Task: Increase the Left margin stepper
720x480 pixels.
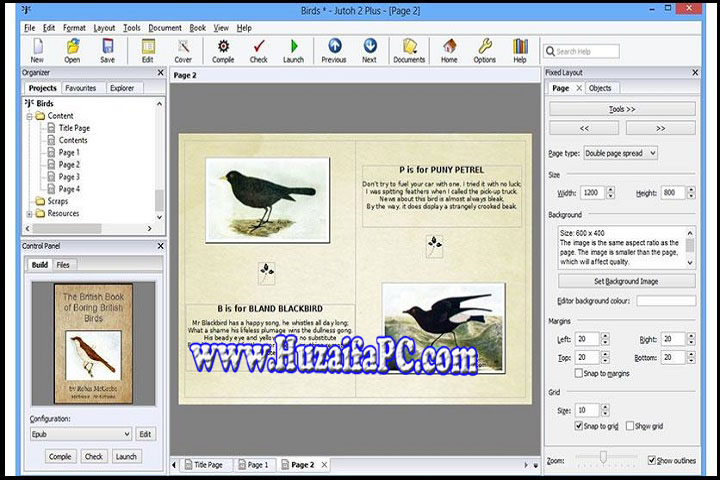Action: tap(605, 336)
